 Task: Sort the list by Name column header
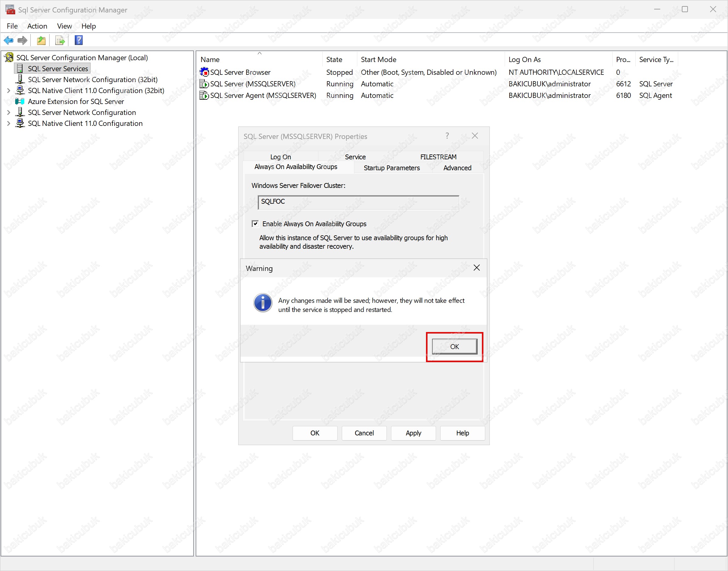pos(210,60)
